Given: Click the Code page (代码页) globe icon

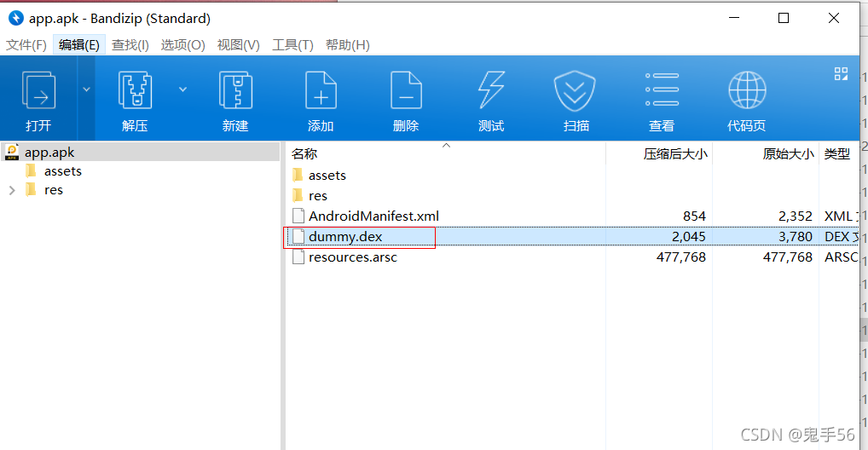Looking at the screenshot, I should (x=747, y=90).
